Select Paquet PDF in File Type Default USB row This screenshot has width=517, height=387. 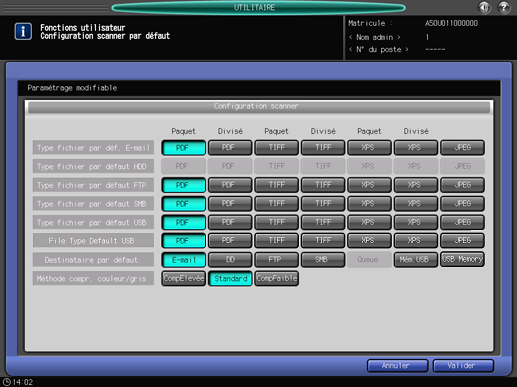183,241
